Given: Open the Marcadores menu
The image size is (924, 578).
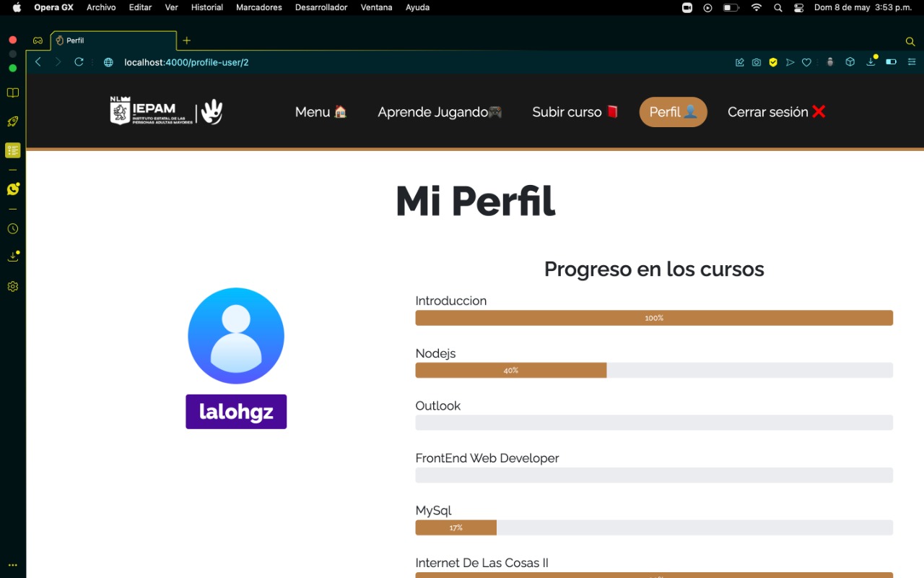Looking at the screenshot, I should [x=259, y=7].
